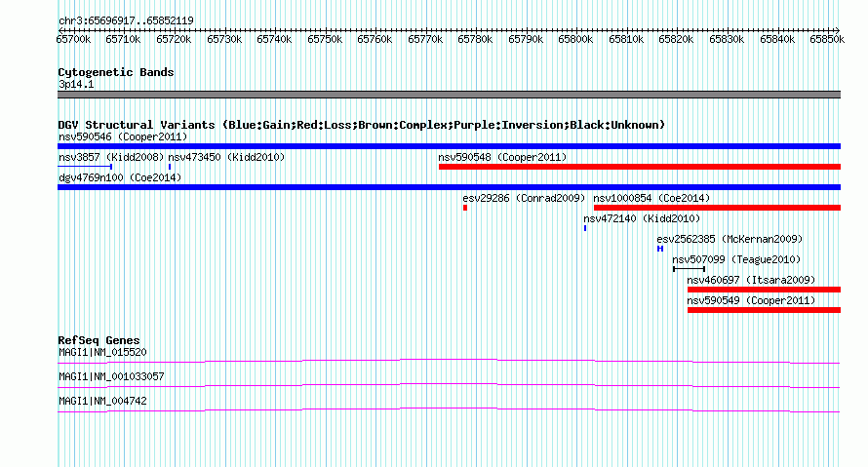Click the DGV Structural Variants track title
The height and width of the screenshot is (467, 868).
pos(361,125)
